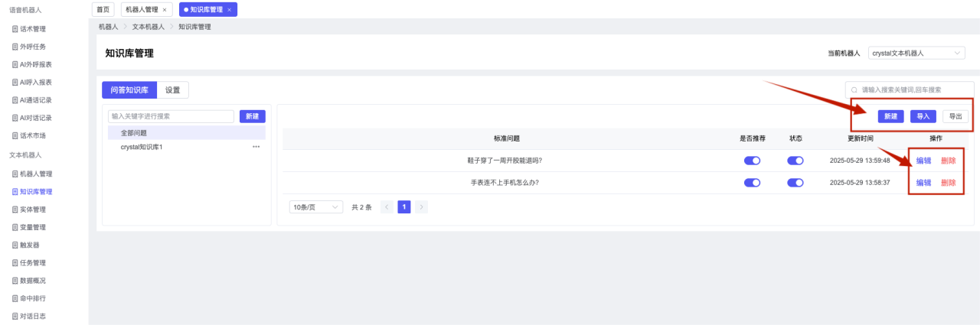This screenshot has height=325, width=980.
Task: Click 删除 for 手表连不上手机怎么办
Action: (948, 183)
